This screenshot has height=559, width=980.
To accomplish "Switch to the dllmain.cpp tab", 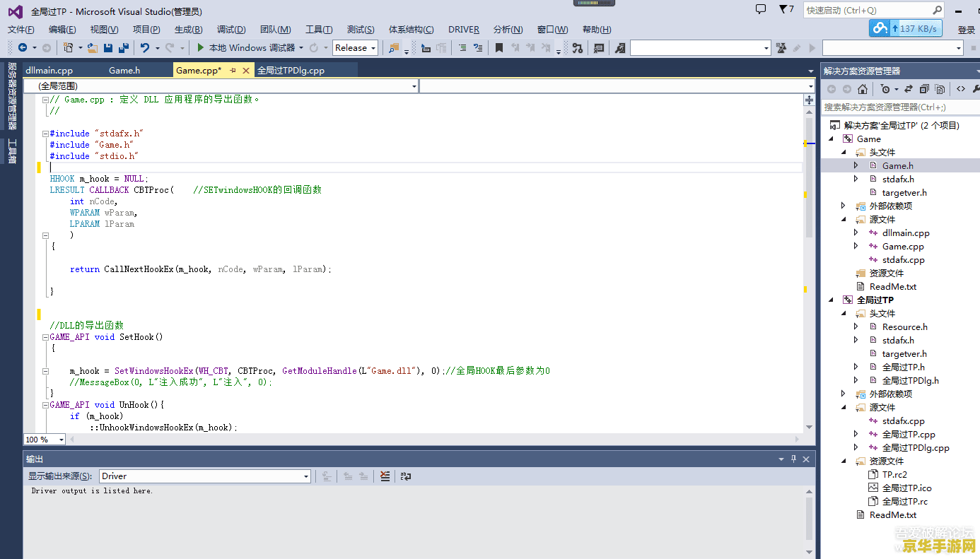I will click(49, 71).
